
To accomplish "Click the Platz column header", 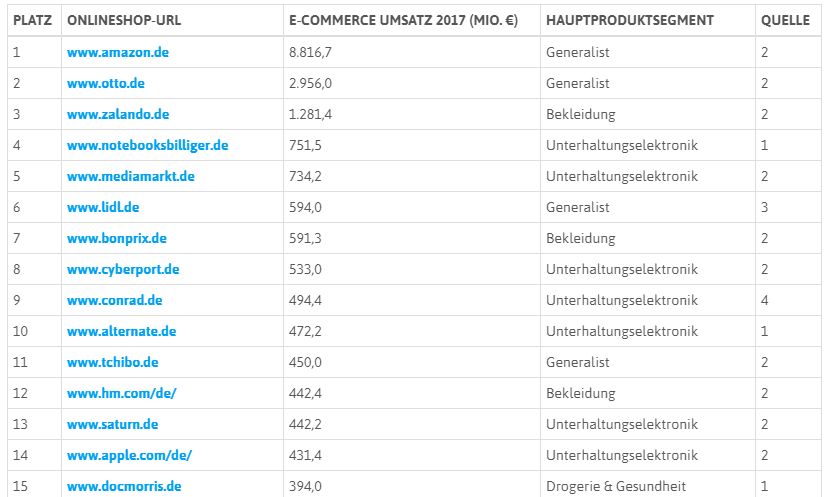I will pos(32,20).
